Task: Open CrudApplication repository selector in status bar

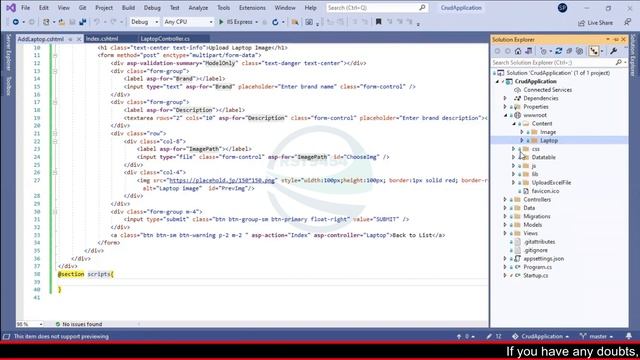Action: (x=540, y=337)
